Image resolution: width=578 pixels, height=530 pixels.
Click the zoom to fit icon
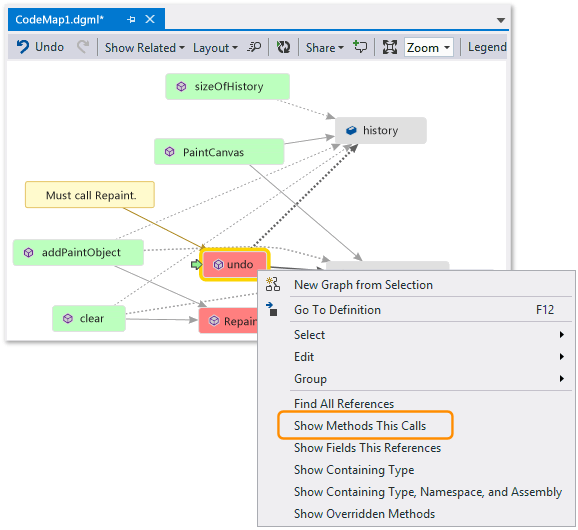pos(390,47)
